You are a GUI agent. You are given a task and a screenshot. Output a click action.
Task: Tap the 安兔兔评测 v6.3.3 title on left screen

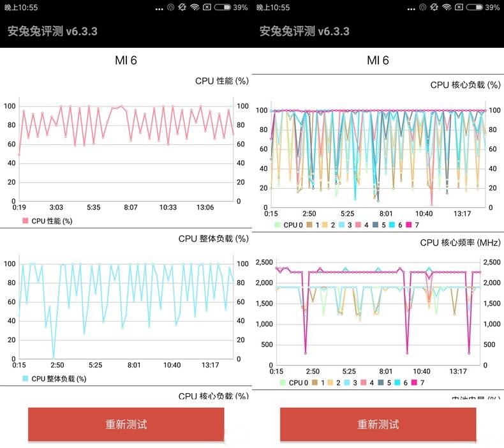coord(52,31)
